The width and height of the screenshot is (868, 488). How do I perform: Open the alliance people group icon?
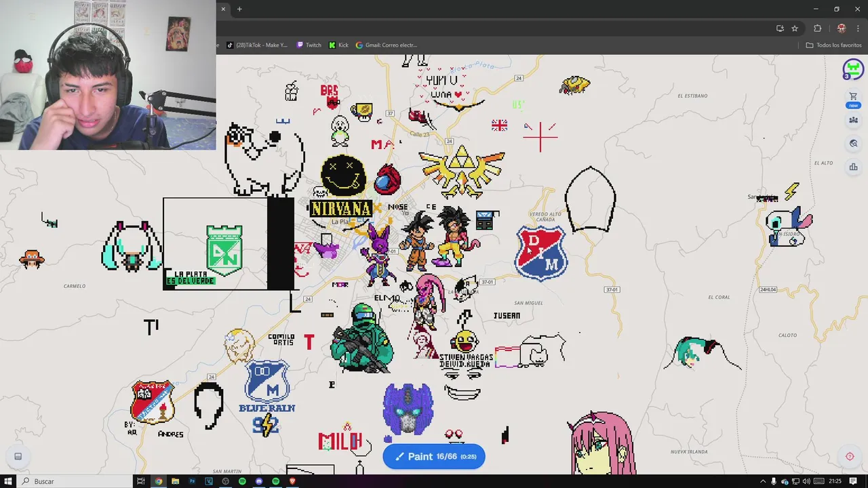pos(853,120)
